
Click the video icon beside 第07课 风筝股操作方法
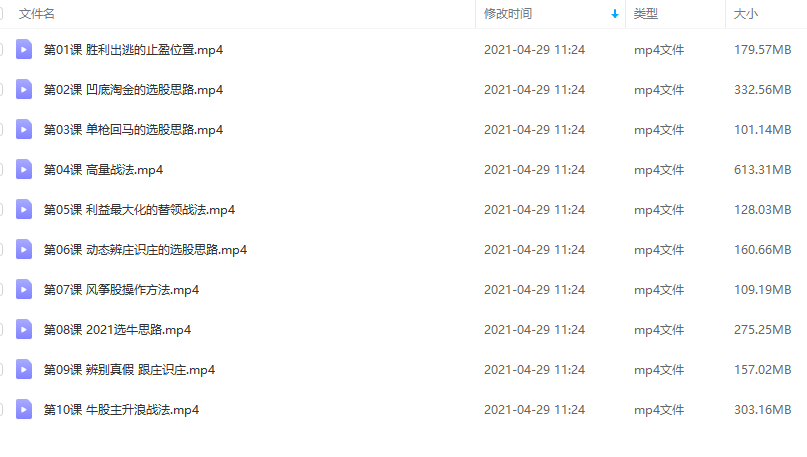[24, 290]
